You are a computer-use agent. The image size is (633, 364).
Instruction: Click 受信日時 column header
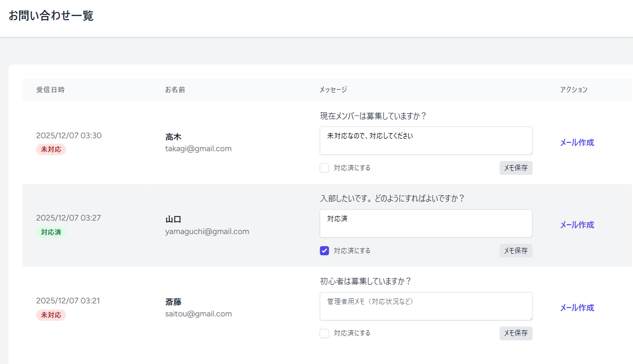(x=50, y=90)
